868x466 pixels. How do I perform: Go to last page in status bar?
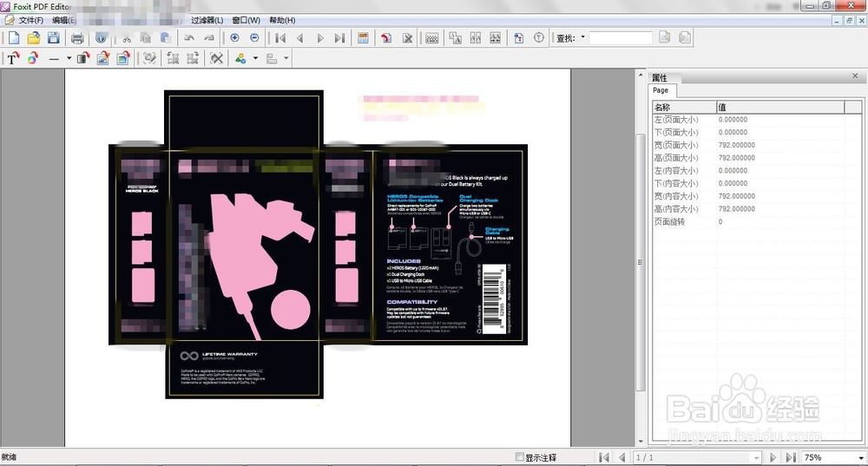(791, 457)
